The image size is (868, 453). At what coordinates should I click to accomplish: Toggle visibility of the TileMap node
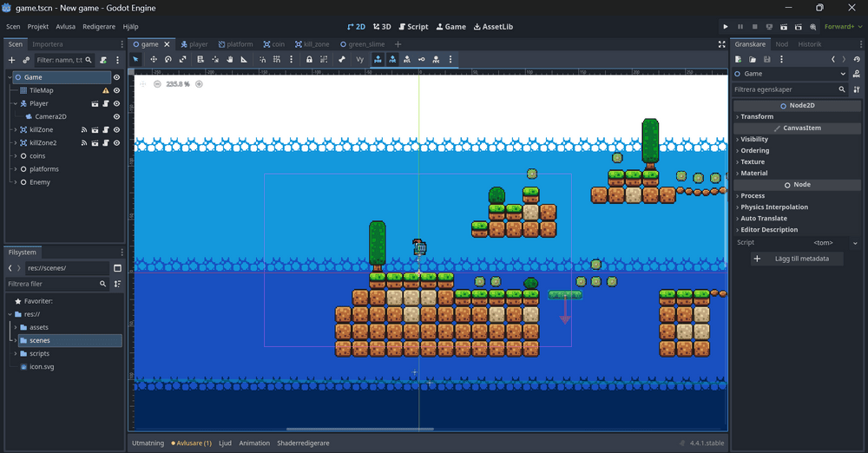(116, 90)
